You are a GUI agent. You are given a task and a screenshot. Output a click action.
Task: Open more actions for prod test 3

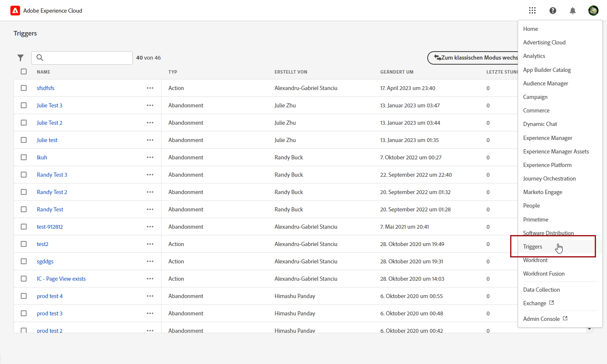(x=150, y=313)
